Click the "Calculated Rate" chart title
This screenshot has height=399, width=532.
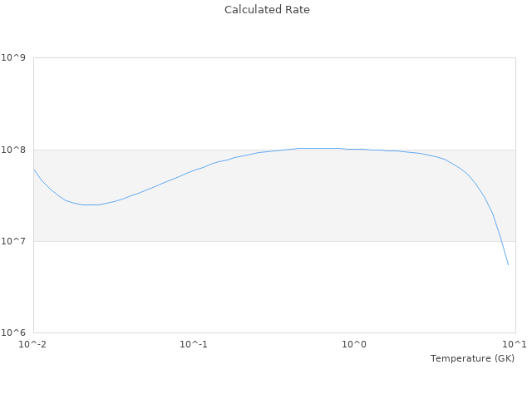tap(266, 10)
